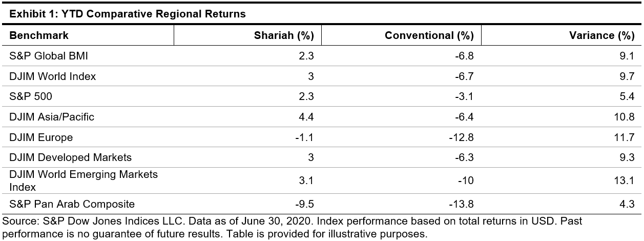
Task: Click the Benchmark column header
Action: [39, 35]
